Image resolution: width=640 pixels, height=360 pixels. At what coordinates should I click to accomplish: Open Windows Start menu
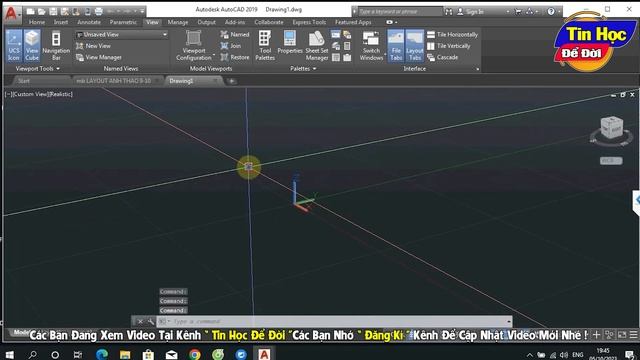[x=9, y=354]
